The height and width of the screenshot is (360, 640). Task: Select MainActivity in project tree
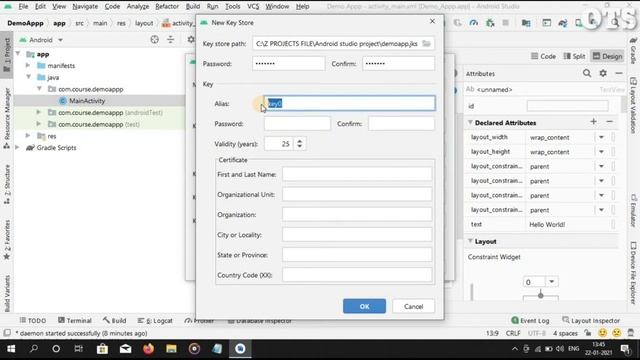coord(87,100)
